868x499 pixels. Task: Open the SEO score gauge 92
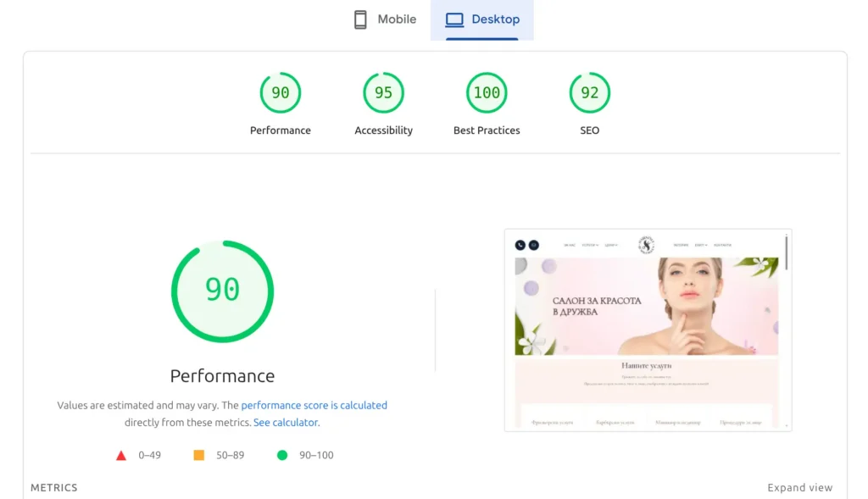point(590,92)
